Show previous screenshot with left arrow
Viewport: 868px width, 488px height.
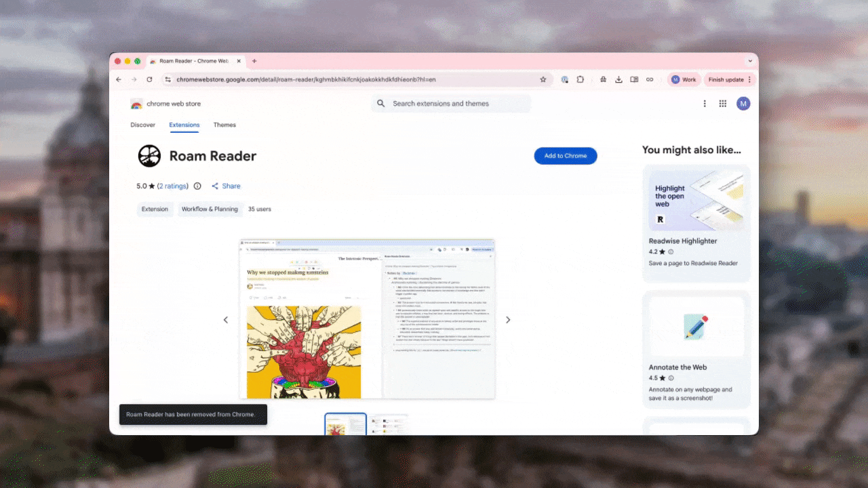click(226, 320)
